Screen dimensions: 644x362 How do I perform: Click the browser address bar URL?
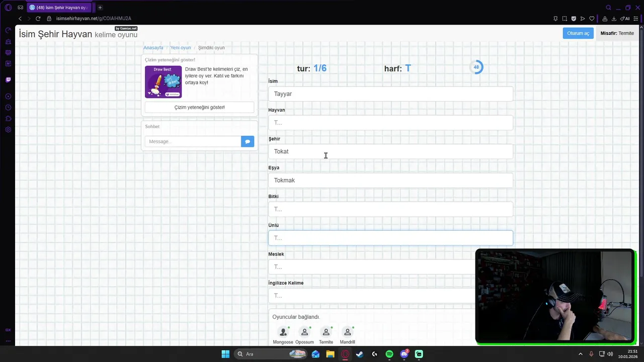94,19
